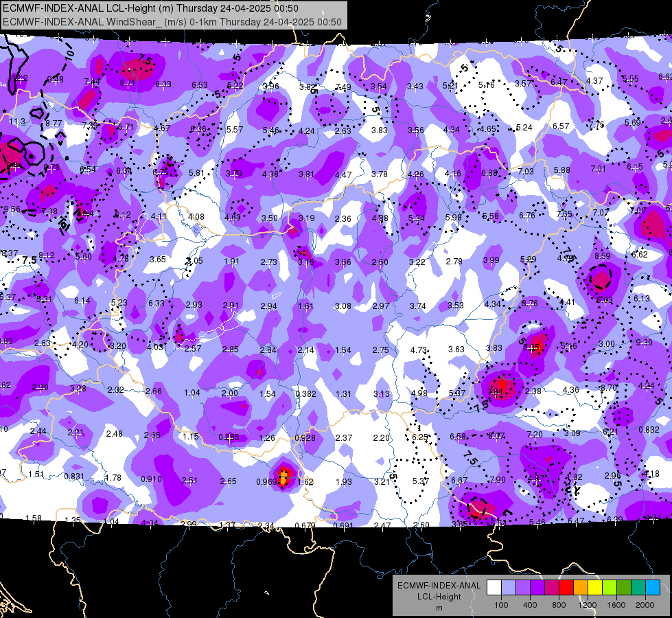
Task: Click the wind shear value '1.15'
Action: [x=191, y=437]
